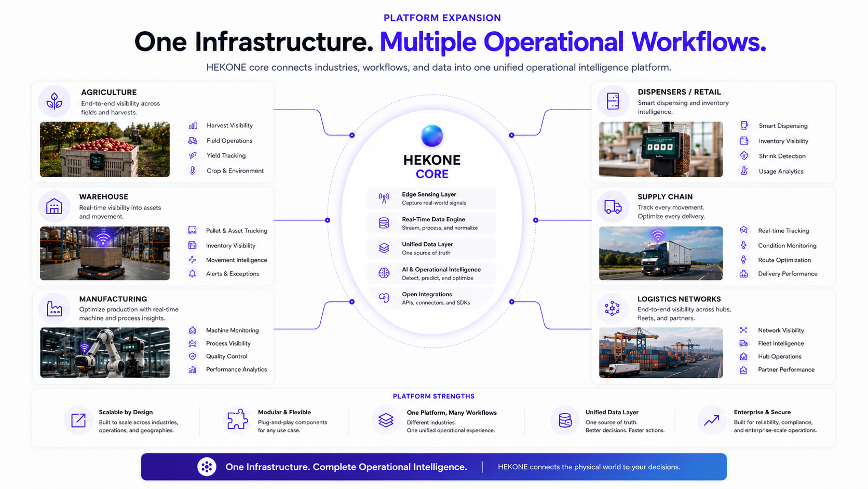Click the One Platform, Many Workflows layers icon
The height and width of the screenshot is (489, 868).
tap(386, 420)
